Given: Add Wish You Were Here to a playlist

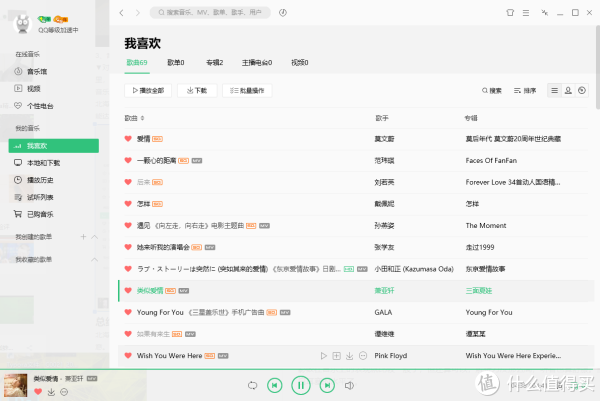Looking at the screenshot, I should (x=336, y=356).
